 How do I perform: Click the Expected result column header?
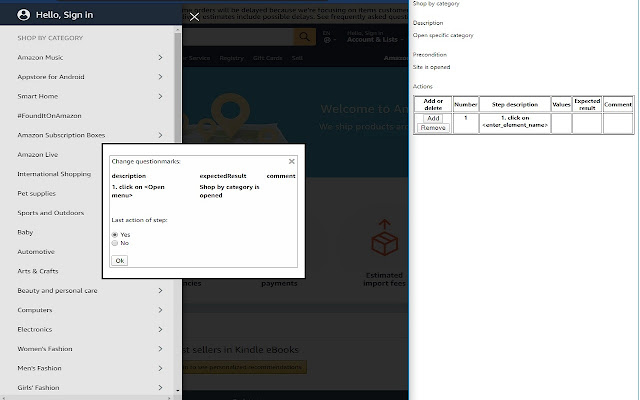pyautogui.click(x=587, y=104)
